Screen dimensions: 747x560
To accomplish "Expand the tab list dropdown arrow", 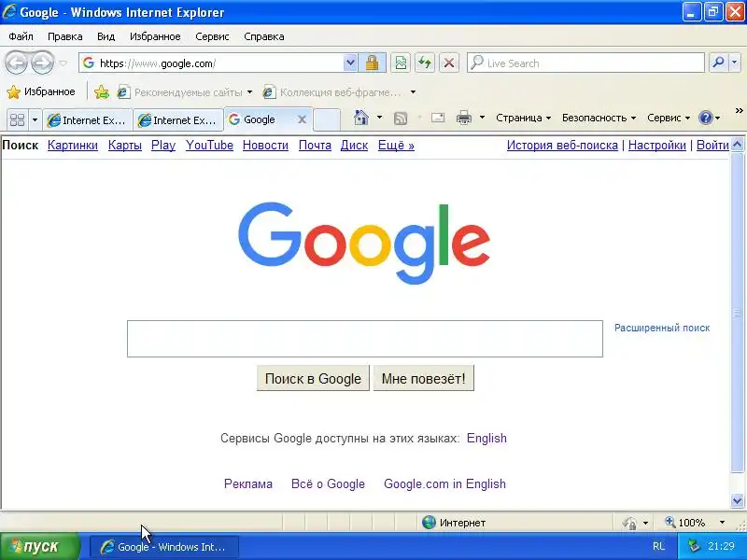I will [x=35, y=119].
